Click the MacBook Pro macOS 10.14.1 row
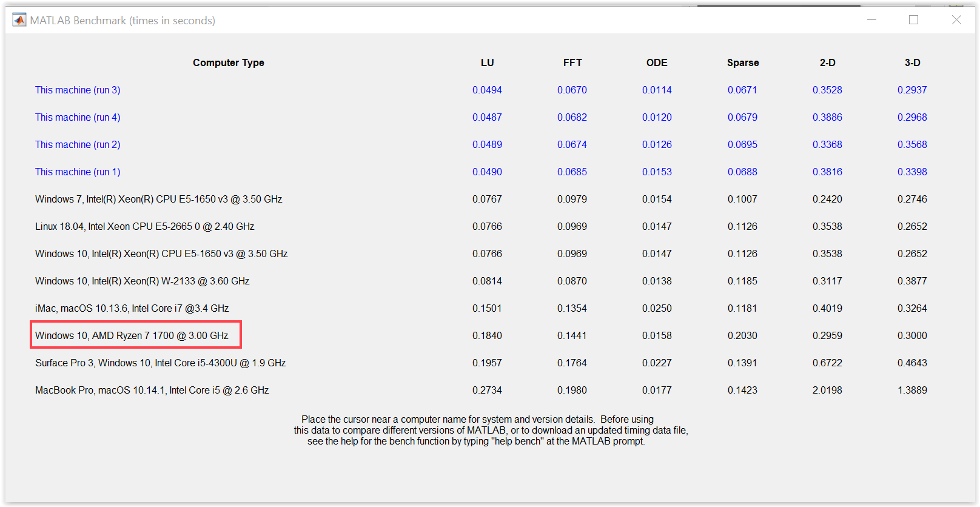The image size is (980, 507). [152, 390]
